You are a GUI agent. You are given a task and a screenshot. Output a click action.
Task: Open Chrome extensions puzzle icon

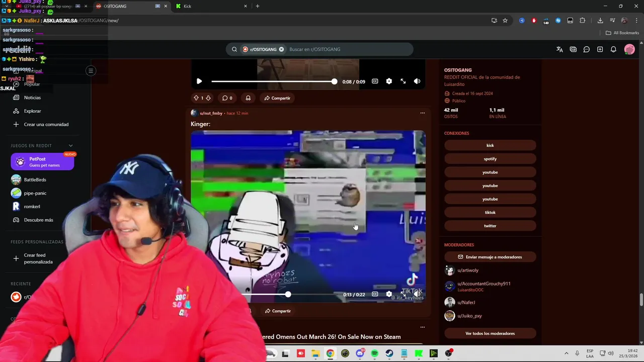[x=583, y=21]
